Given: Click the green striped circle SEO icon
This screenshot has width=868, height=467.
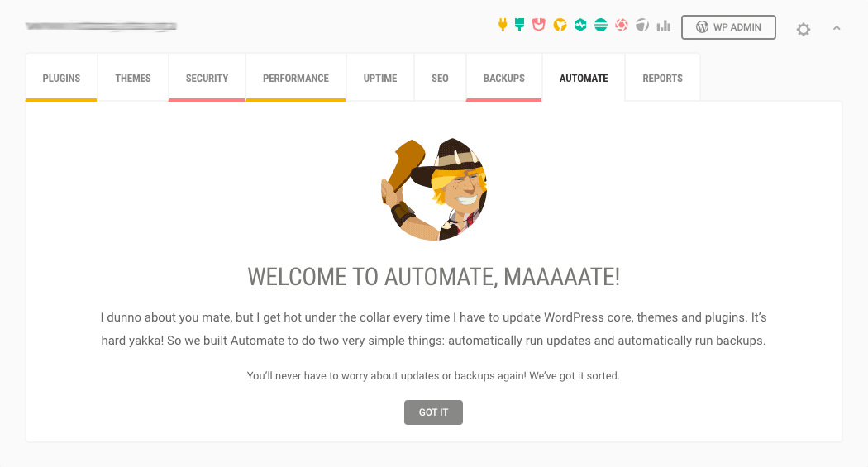Looking at the screenshot, I should click(601, 25).
